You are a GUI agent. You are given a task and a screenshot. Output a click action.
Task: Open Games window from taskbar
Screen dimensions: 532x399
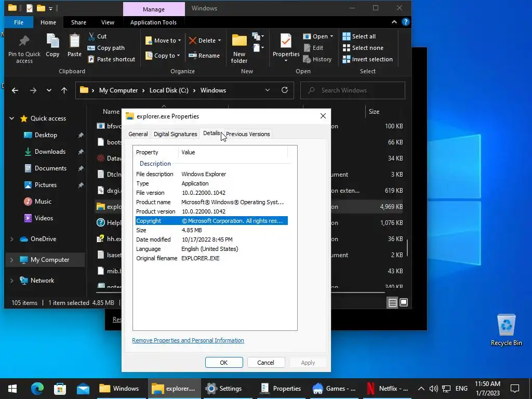click(x=334, y=389)
